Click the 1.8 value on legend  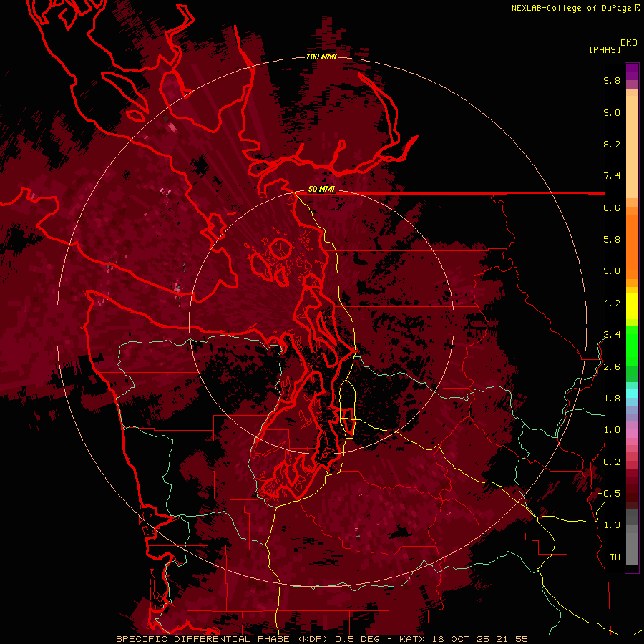pos(612,399)
